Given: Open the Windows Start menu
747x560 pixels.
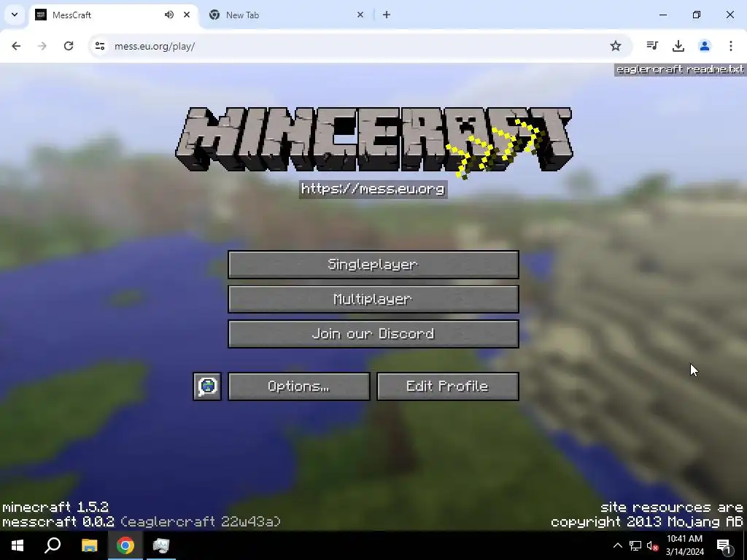Looking at the screenshot, I should (18, 545).
